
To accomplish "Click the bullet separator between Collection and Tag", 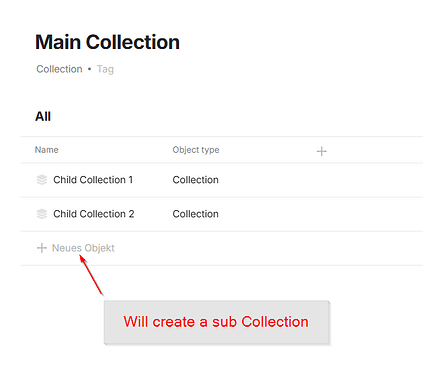I will coord(89,69).
